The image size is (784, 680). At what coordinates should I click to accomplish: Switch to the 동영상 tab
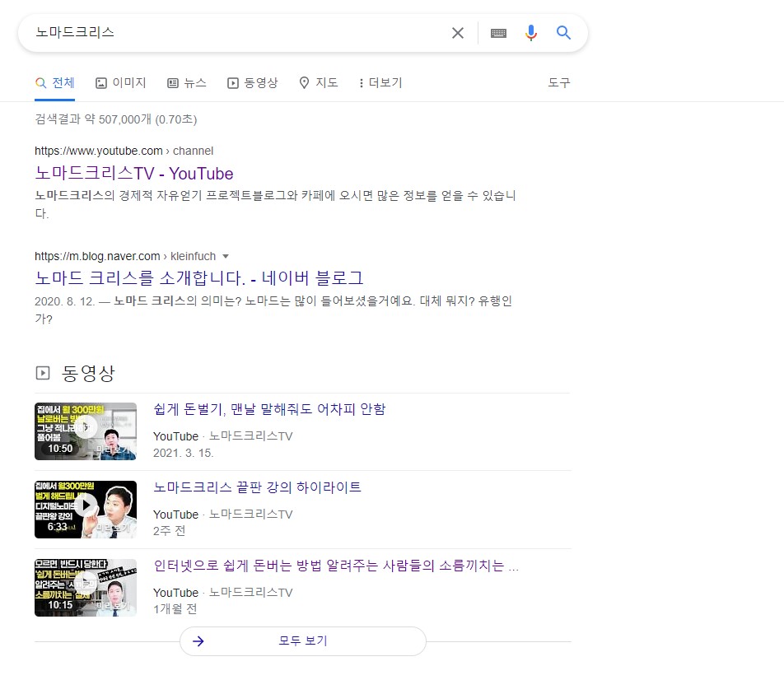click(x=253, y=83)
